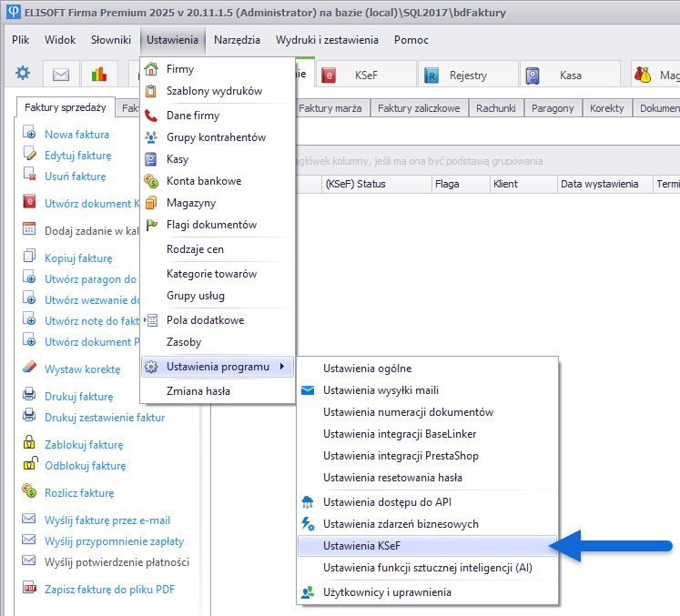Click the Data wystawienia column header
The width and height of the screenshot is (680, 616).
599,184
